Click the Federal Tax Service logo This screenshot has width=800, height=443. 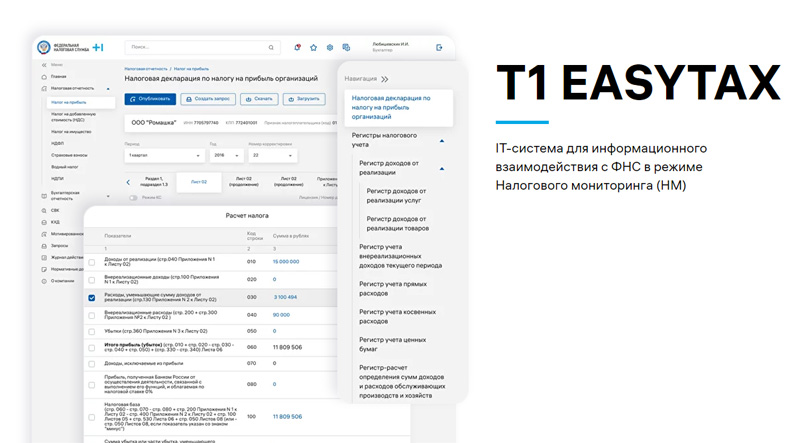click(44, 47)
